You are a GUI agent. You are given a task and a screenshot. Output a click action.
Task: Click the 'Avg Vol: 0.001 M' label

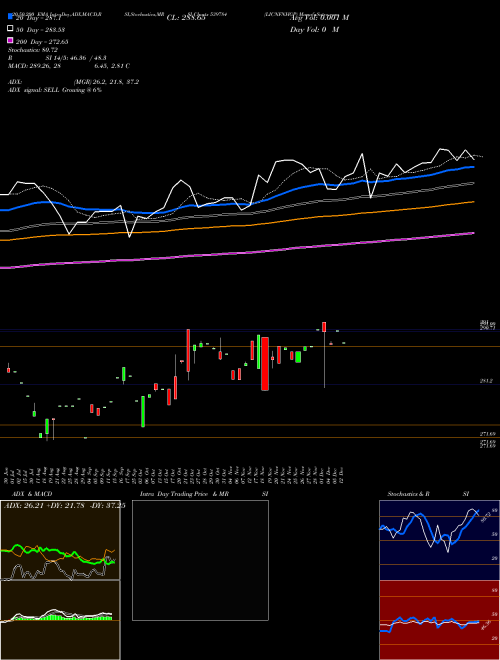319,18
